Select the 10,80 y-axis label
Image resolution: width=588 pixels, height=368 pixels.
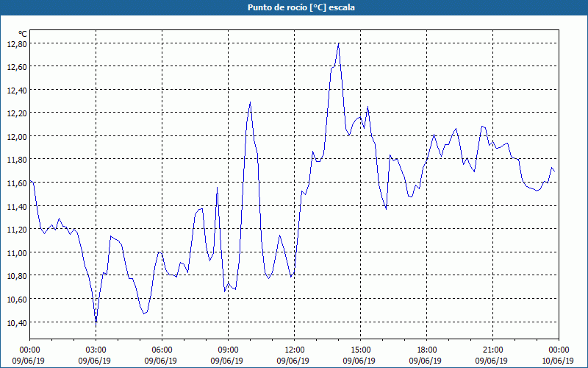[17, 276]
